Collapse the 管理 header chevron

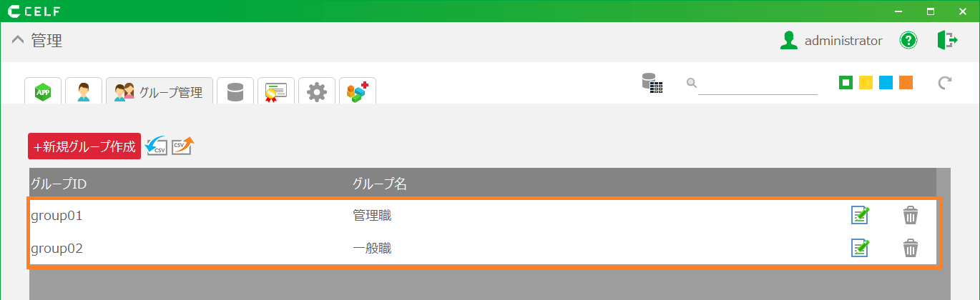coord(19,41)
